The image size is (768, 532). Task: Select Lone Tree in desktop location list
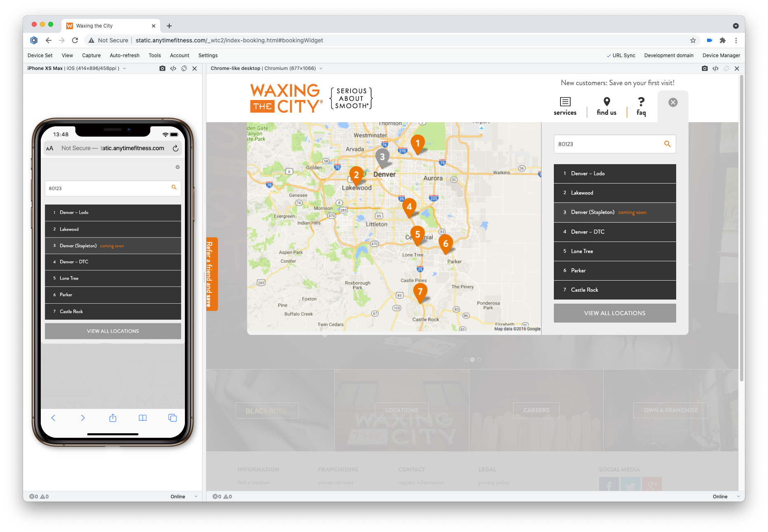pyautogui.click(x=615, y=251)
